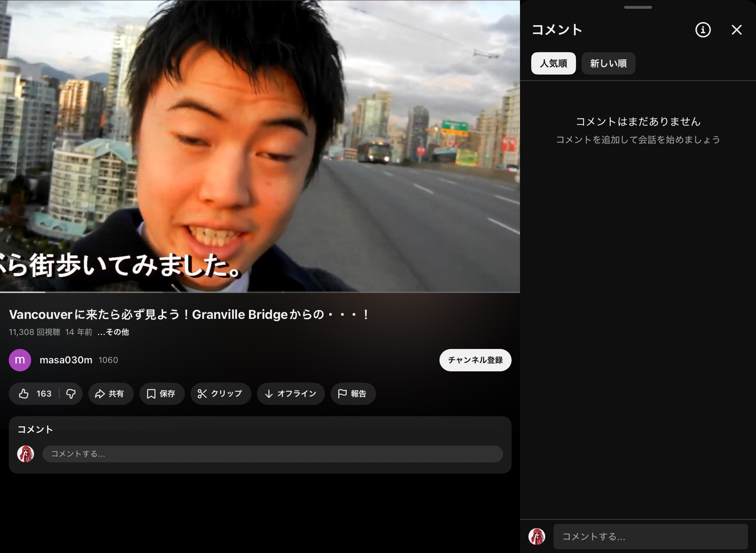Click the thumbs-down dislike icon

tap(71, 394)
